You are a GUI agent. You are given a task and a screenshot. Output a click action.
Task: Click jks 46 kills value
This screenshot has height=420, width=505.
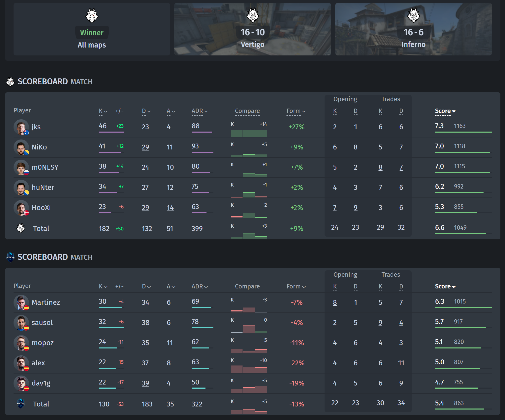coord(103,126)
